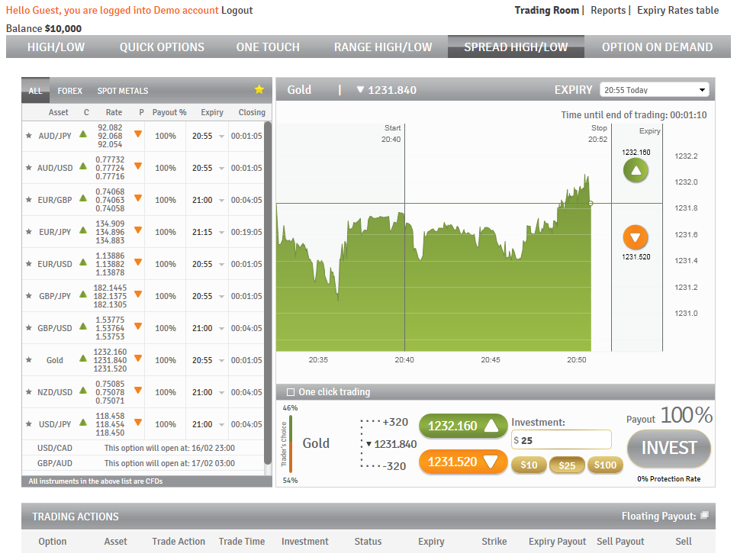Filter assets by SPOT METALS tab
The height and width of the screenshot is (560, 737).
click(123, 91)
